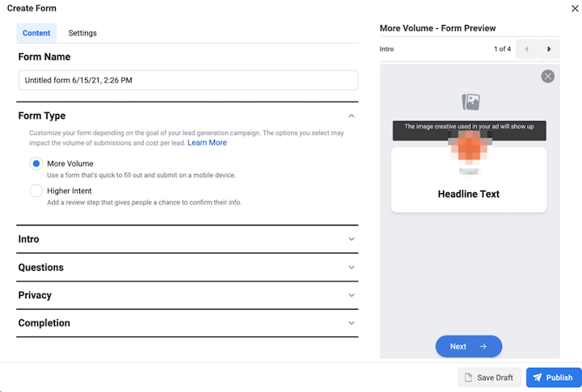
Task: Collapse the Form Type section chevron
Action: point(351,116)
